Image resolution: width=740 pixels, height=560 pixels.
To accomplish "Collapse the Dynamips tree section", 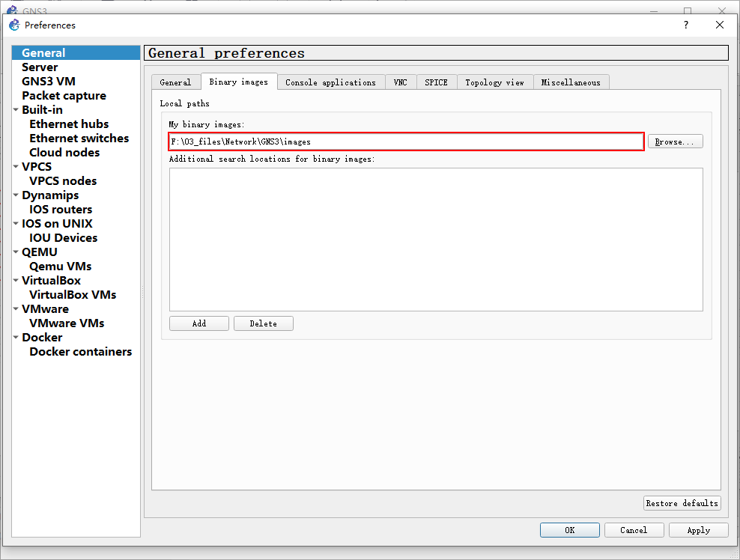I will pyautogui.click(x=16, y=195).
